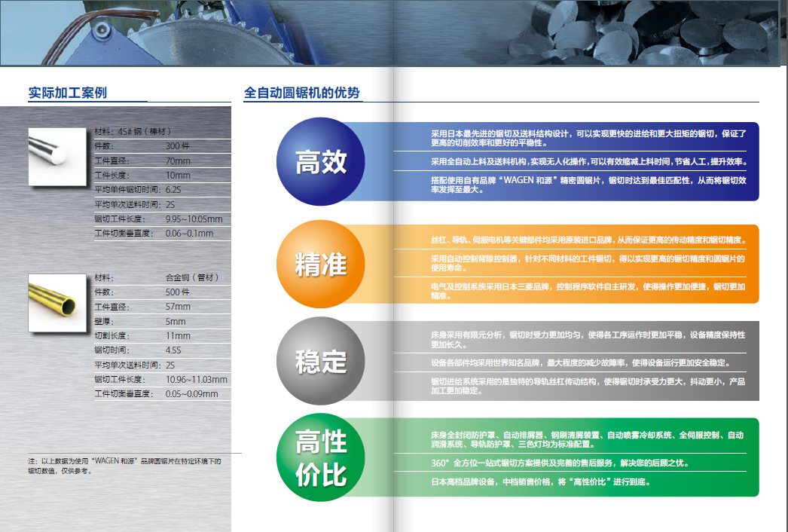Click the green 高性价比 sphere
Viewport: 788px width, 532px height.
pyautogui.click(x=321, y=458)
